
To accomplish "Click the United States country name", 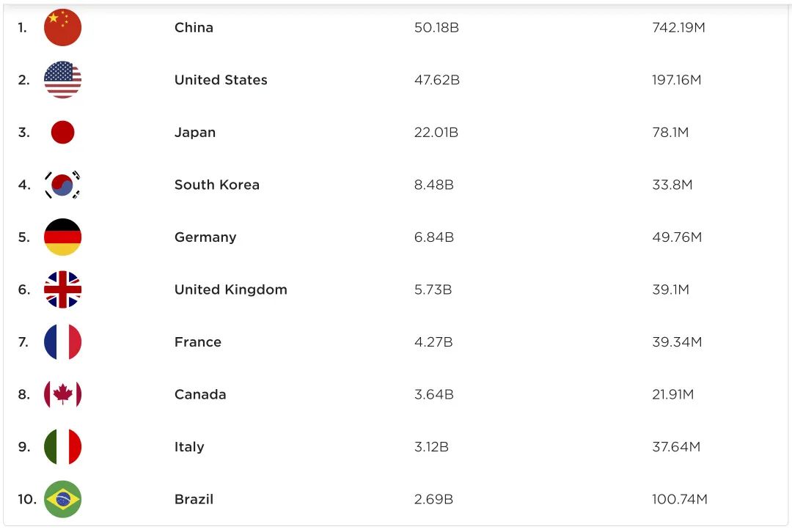I will click(x=221, y=80).
